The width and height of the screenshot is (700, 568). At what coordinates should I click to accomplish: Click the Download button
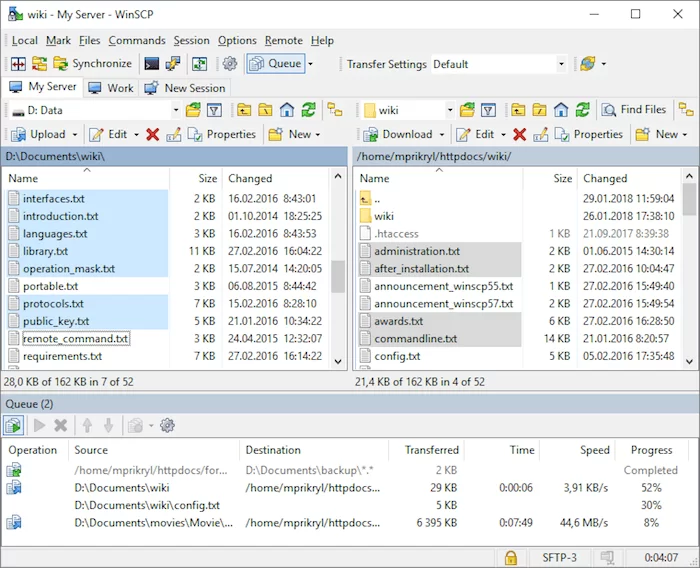click(x=398, y=134)
